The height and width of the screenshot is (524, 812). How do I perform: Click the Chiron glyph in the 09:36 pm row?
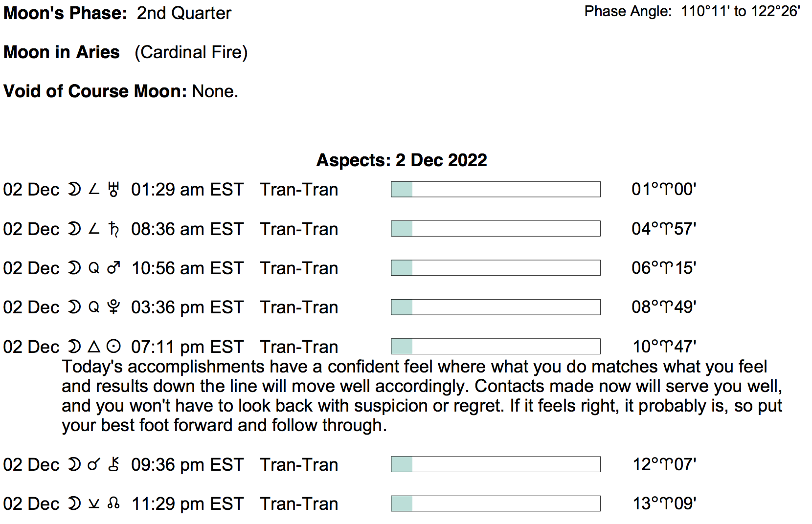pos(113,464)
